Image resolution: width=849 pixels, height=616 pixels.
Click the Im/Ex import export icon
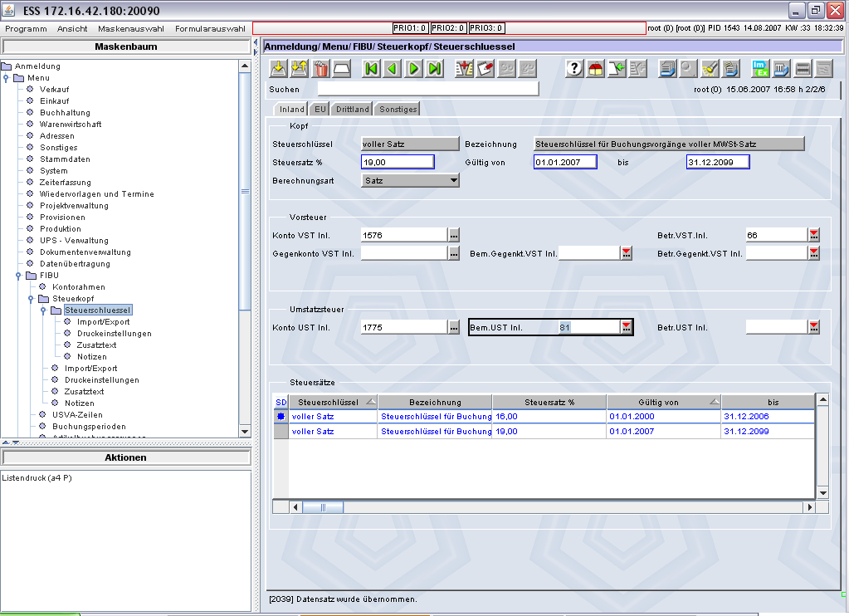point(760,69)
